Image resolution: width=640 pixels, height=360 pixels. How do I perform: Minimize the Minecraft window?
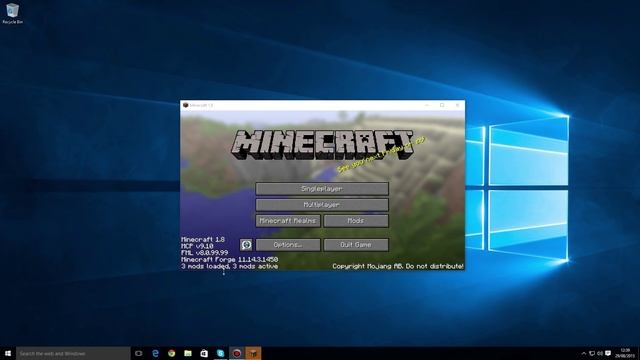point(427,105)
